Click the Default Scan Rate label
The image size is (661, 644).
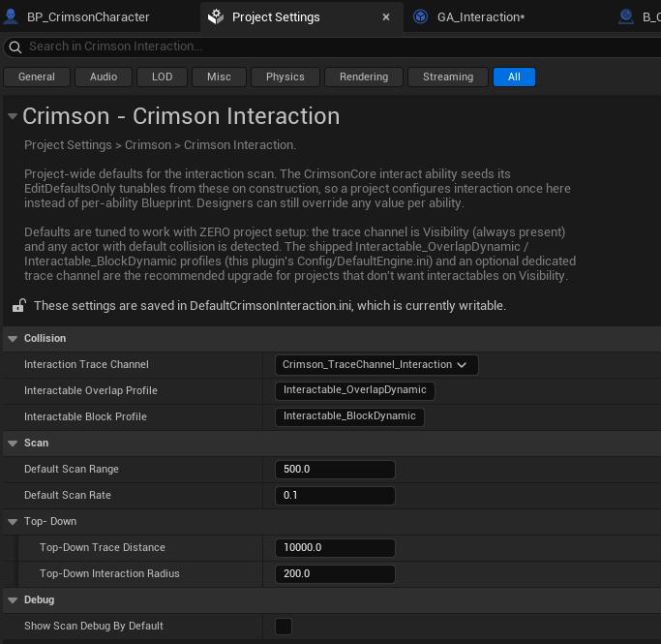click(x=68, y=495)
